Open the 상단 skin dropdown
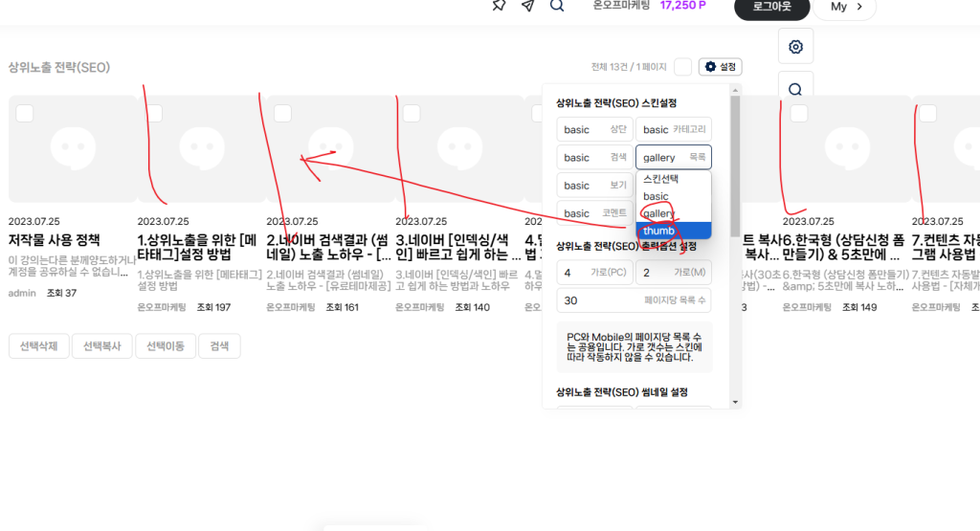Image resolution: width=980 pixels, height=531 pixels. (x=594, y=129)
